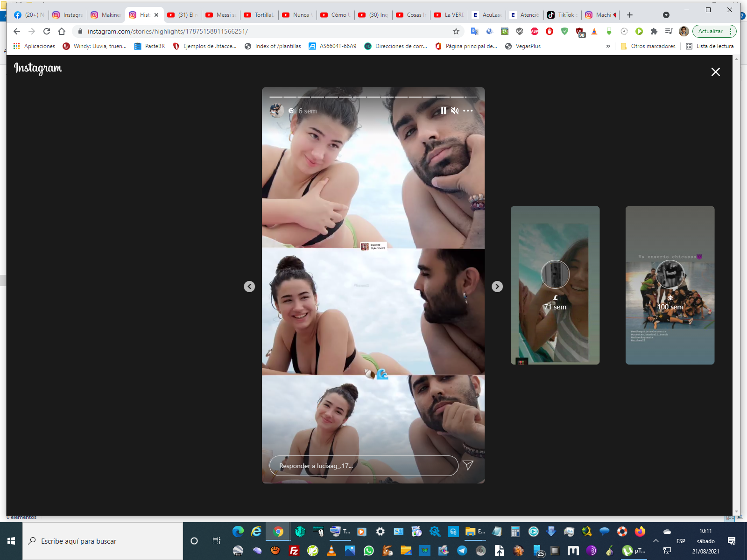Open WhatsApp from the taskbar

369,551
